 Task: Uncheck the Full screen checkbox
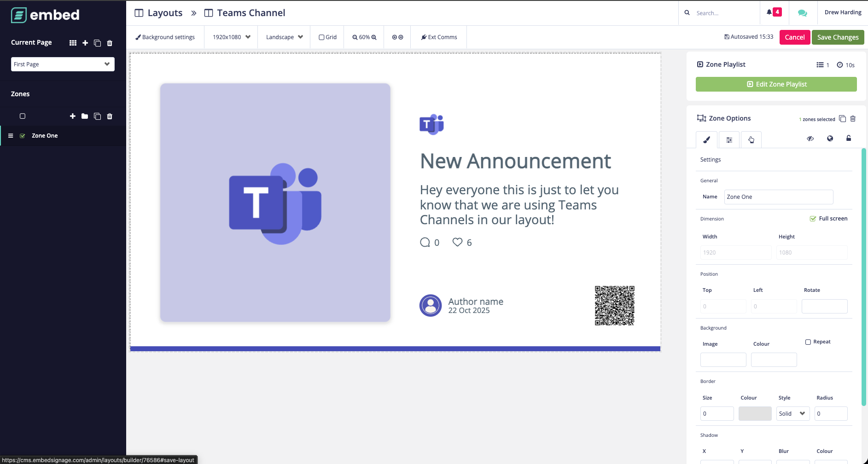(813, 219)
